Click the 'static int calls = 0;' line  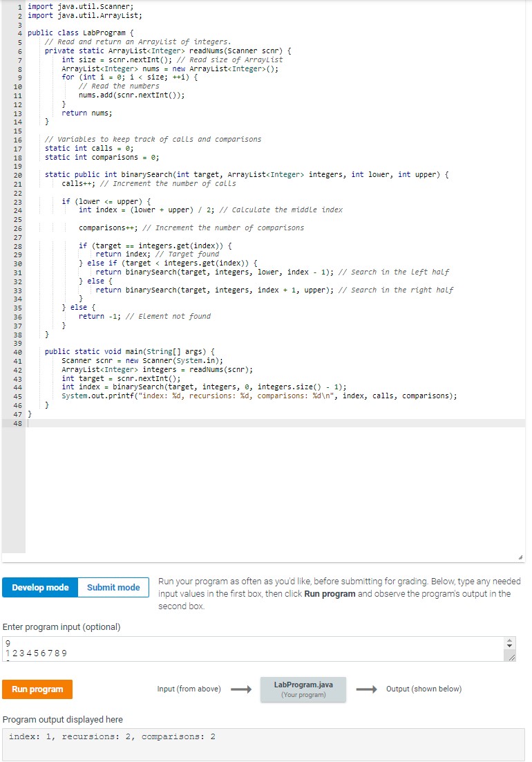click(89, 148)
